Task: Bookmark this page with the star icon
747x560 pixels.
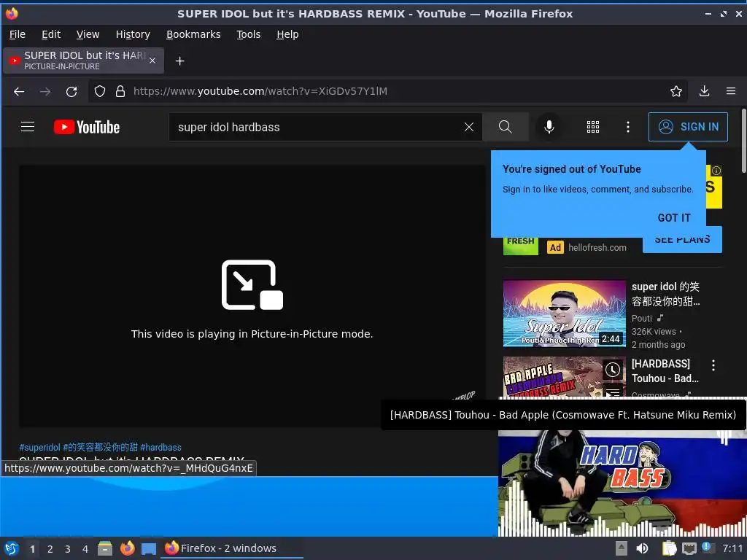Action: (x=676, y=91)
